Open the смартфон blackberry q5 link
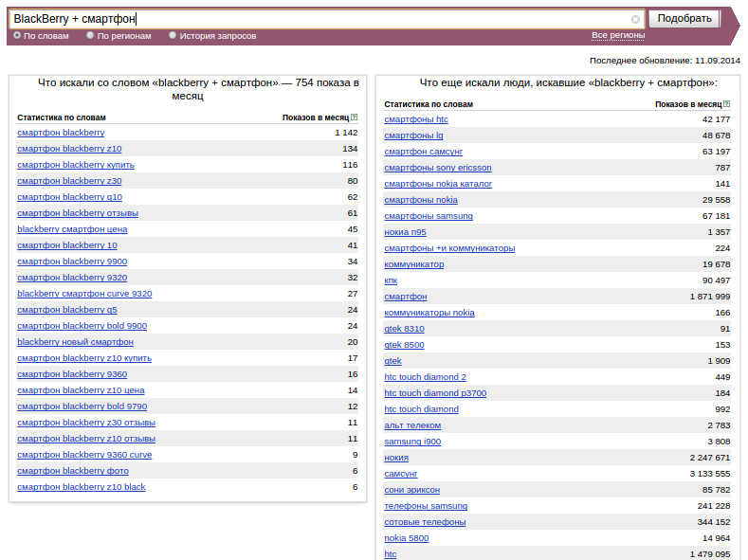Image resolution: width=748 pixels, height=560 pixels. pos(66,310)
